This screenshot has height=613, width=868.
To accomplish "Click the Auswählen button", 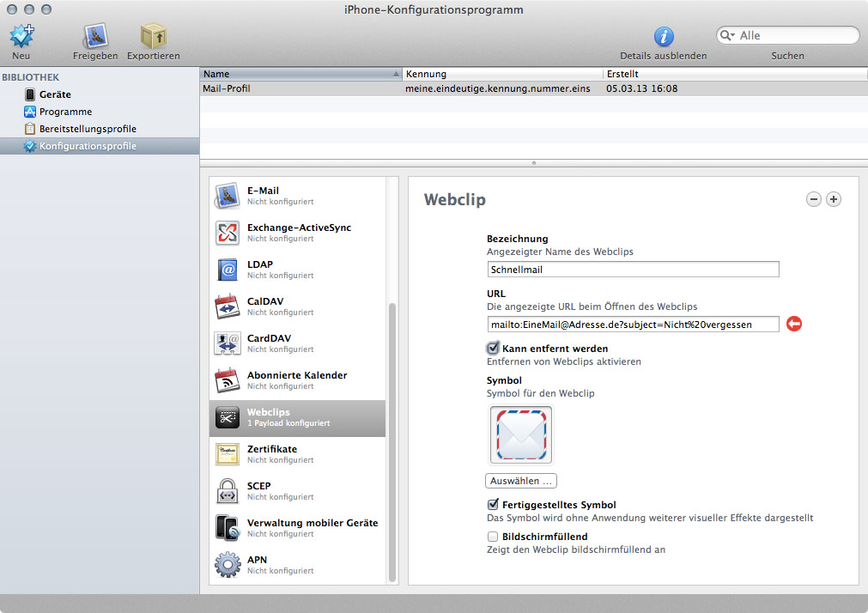I will 521,481.
